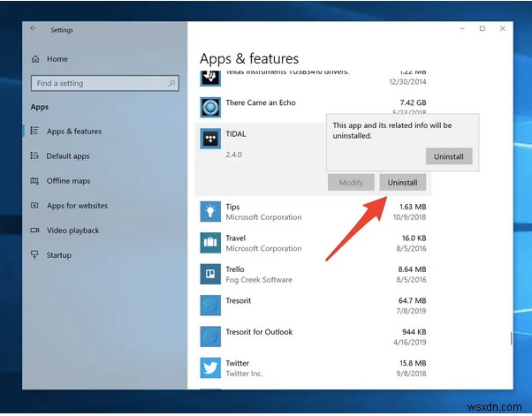The height and width of the screenshot is (416, 532).
Task: Confirm Uninstall in the popup
Action: (x=449, y=156)
